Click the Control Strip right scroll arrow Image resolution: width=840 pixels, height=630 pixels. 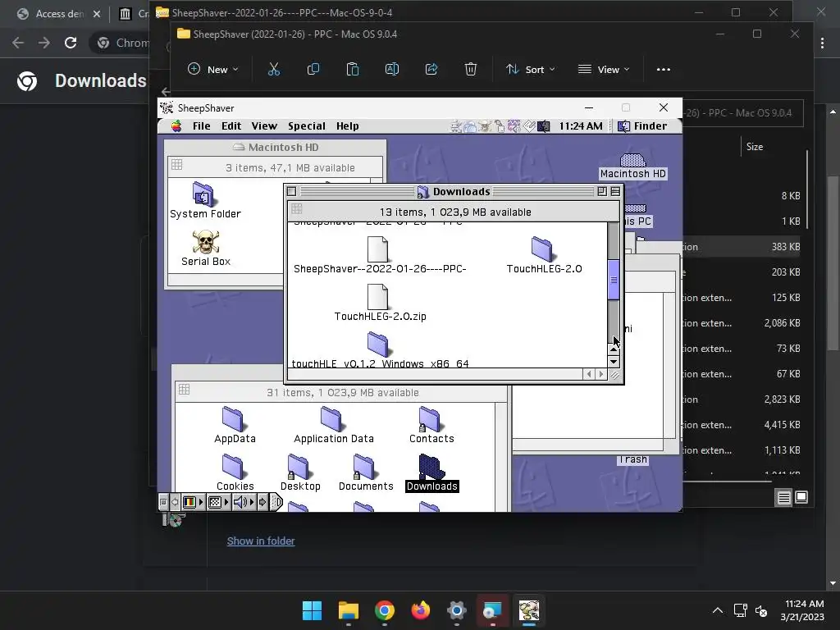(x=262, y=502)
